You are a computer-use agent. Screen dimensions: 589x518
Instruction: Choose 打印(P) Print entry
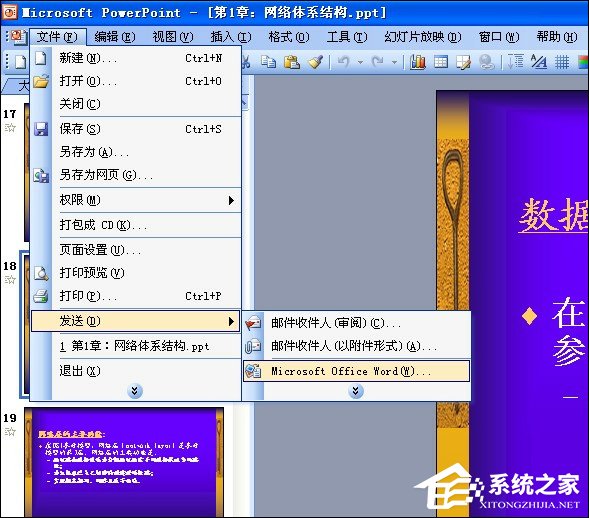pos(136,296)
